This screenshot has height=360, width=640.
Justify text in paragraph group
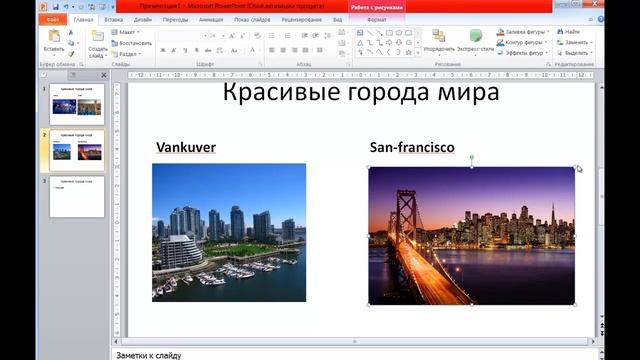[305, 50]
